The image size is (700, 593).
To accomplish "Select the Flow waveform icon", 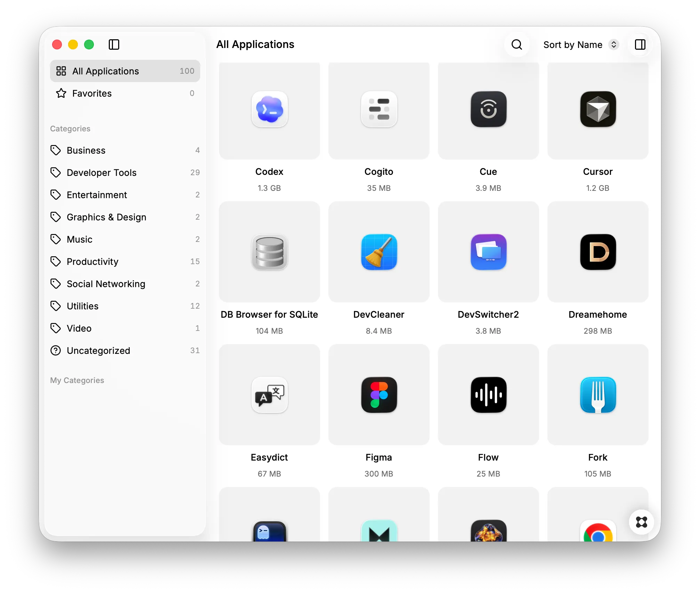I will [x=488, y=395].
